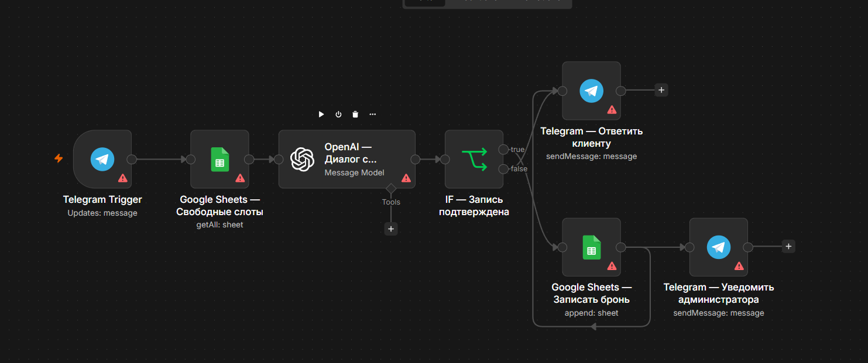
Task: Select the 'Google Sheets — Записать бронь' label
Action: [591, 293]
